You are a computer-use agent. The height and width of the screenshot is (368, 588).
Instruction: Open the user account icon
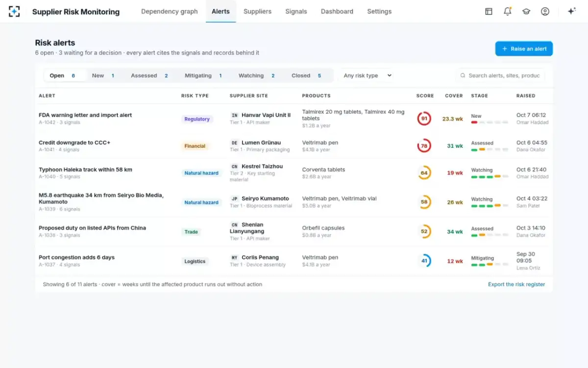545,11
